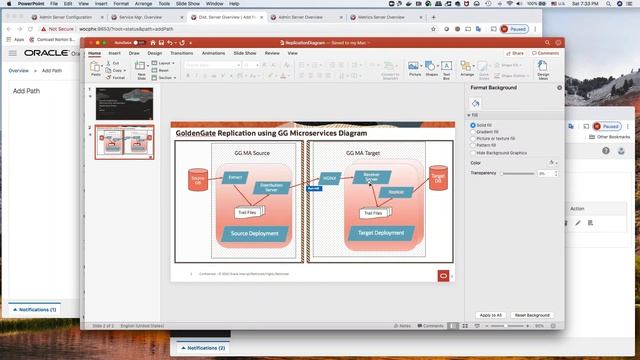
Task: Open the Transitions ribbon tab
Action: 182,53
